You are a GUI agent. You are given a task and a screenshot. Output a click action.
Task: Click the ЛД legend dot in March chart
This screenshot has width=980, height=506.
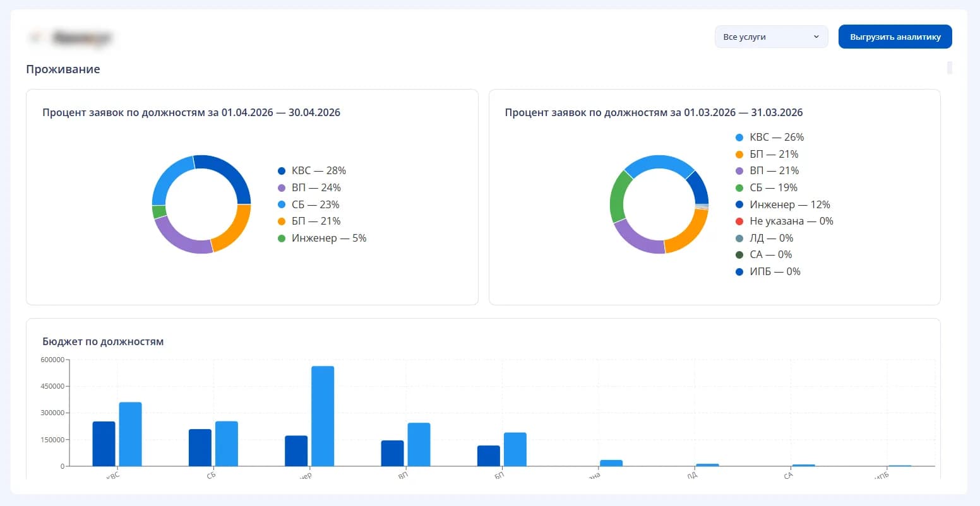(x=739, y=238)
